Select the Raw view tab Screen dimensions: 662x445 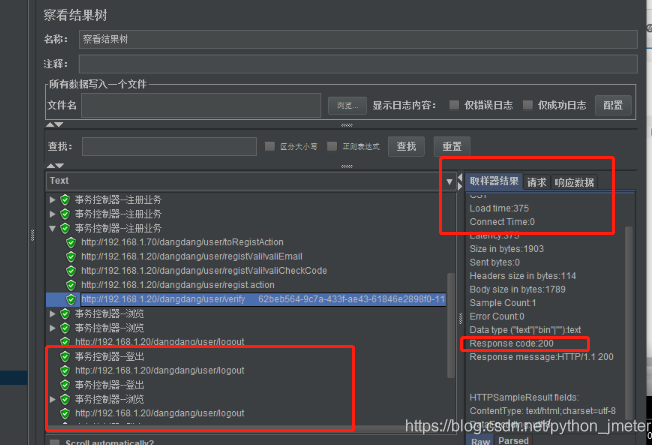click(x=480, y=440)
